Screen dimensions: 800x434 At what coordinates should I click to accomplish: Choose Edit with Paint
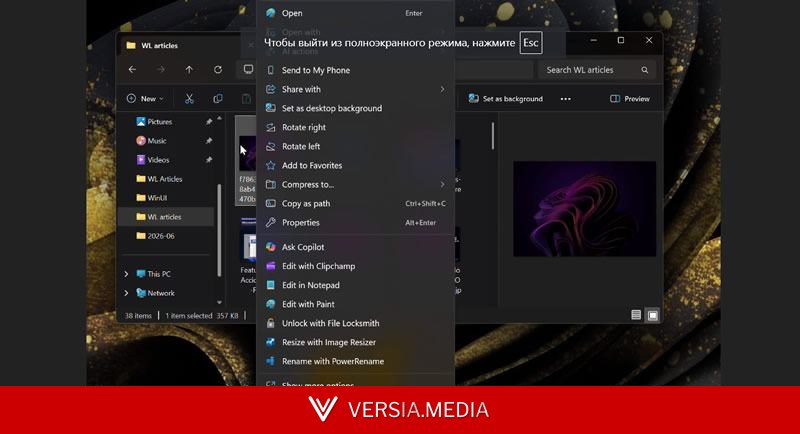(355, 304)
